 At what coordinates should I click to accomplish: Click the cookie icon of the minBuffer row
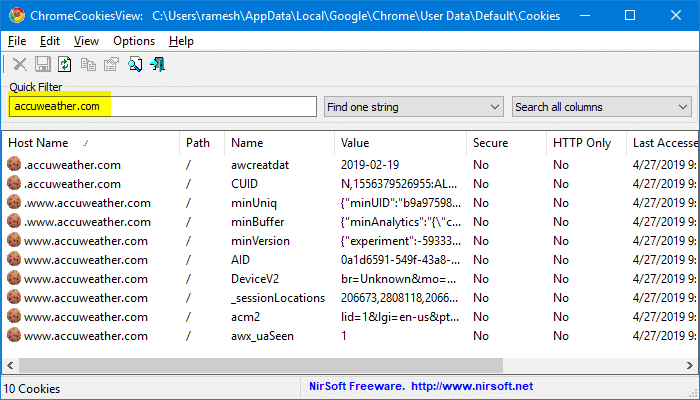(14, 221)
